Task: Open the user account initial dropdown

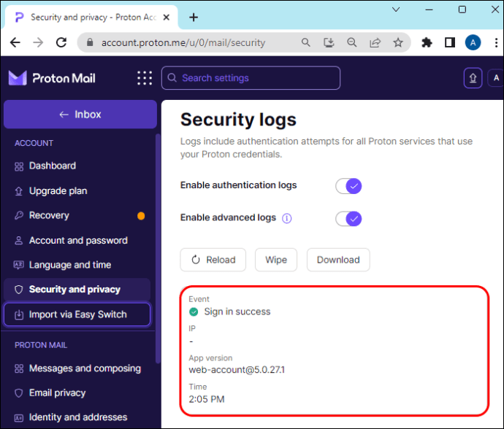Action: 496,78
